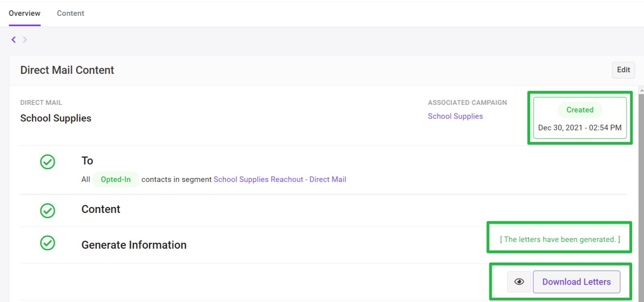Image resolution: width=644 pixels, height=302 pixels.
Task: Click the letters have been generated message
Action: [560, 239]
